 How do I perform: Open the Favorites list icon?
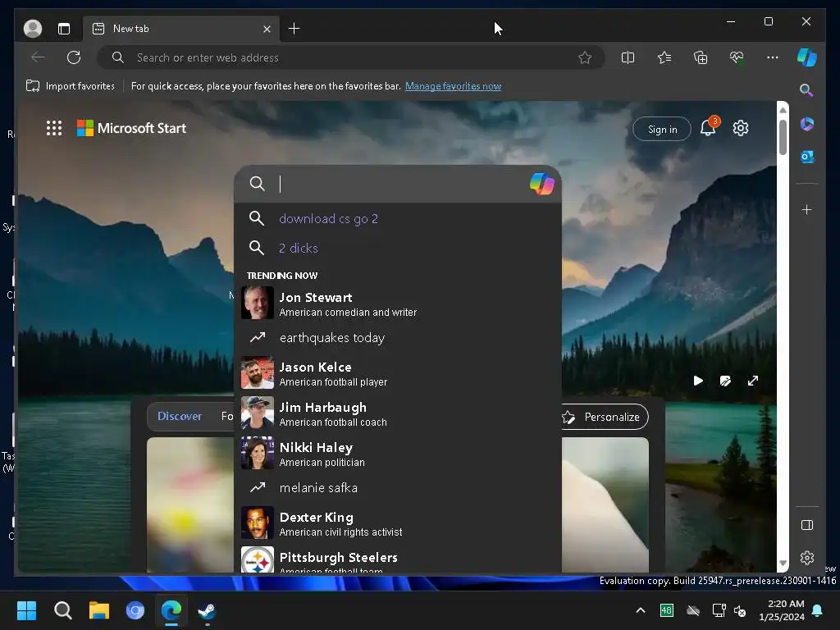pos(664,57)
